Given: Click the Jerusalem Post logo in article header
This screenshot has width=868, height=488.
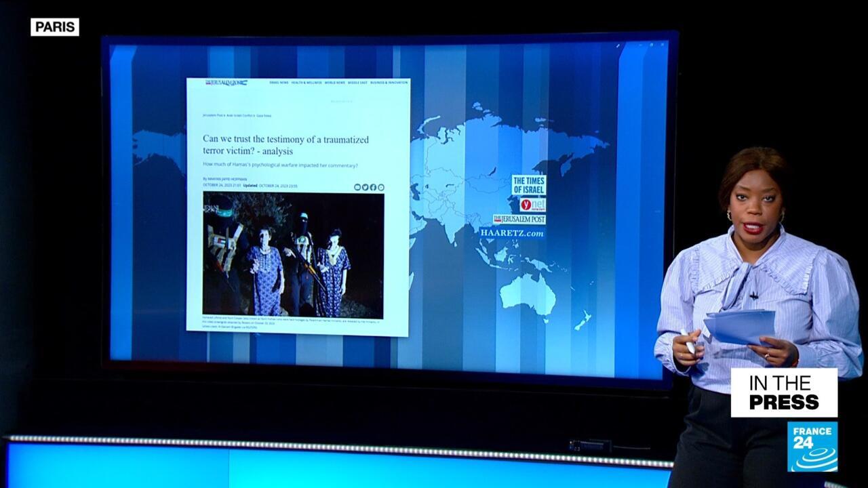Looking at the screenshot, I should point(226,83).
